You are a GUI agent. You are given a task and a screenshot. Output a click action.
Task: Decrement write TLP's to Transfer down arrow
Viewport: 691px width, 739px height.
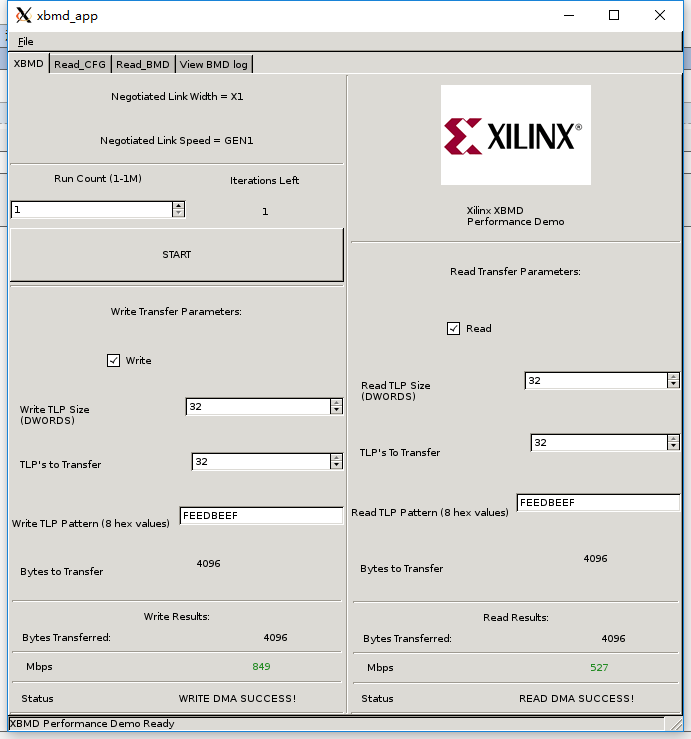tap(336, 465)
